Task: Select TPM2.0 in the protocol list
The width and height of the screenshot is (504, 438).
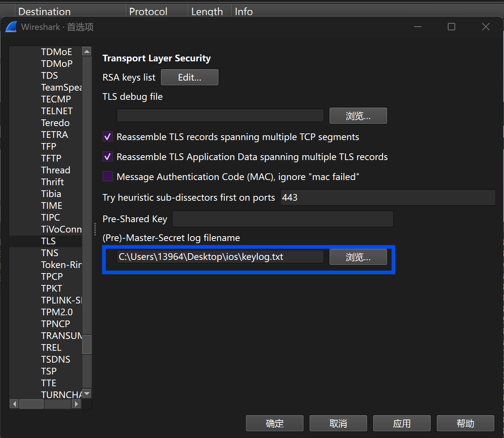Action: pos(57,312)
